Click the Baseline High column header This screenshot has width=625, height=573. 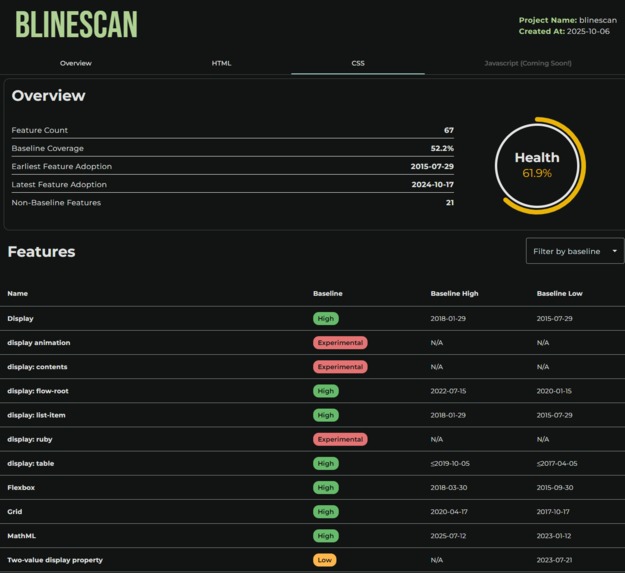click(x=454, y=293)
